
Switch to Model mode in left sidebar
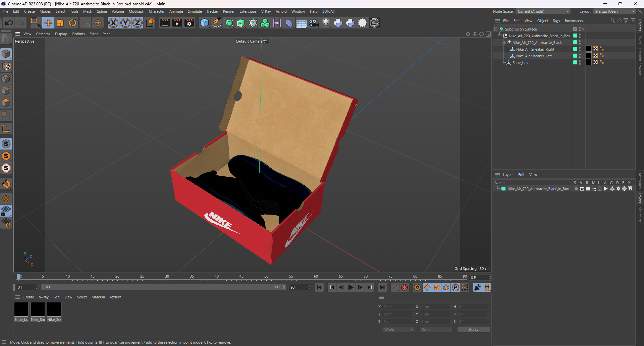pyautogui.click(x=6, y=54)
